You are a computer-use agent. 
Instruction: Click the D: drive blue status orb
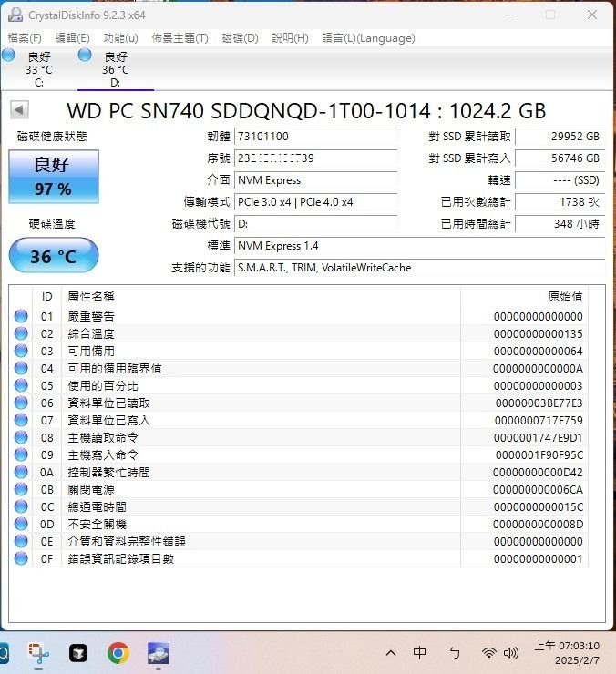tap(85, 55)
